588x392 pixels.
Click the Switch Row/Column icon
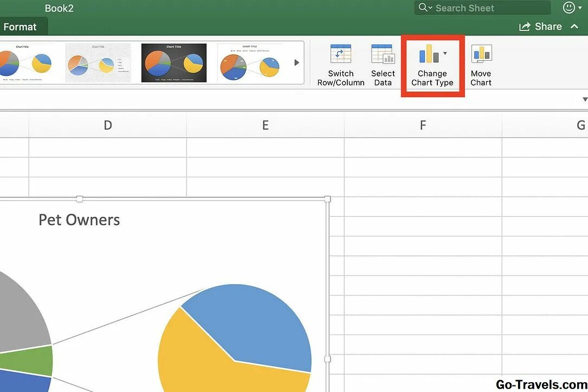(340, 54)
